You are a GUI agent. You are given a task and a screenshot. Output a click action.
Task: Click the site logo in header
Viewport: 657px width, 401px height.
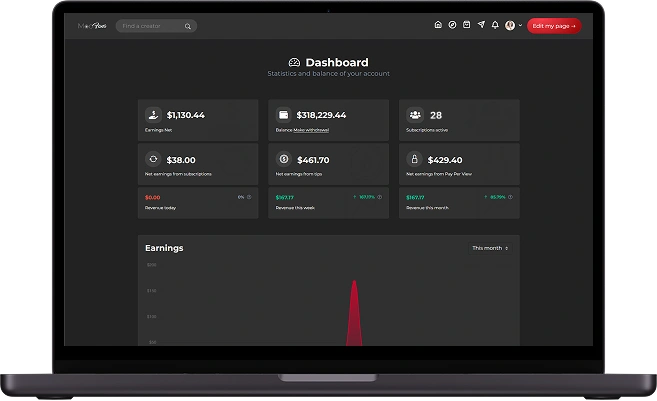click(x=92, y=26)
